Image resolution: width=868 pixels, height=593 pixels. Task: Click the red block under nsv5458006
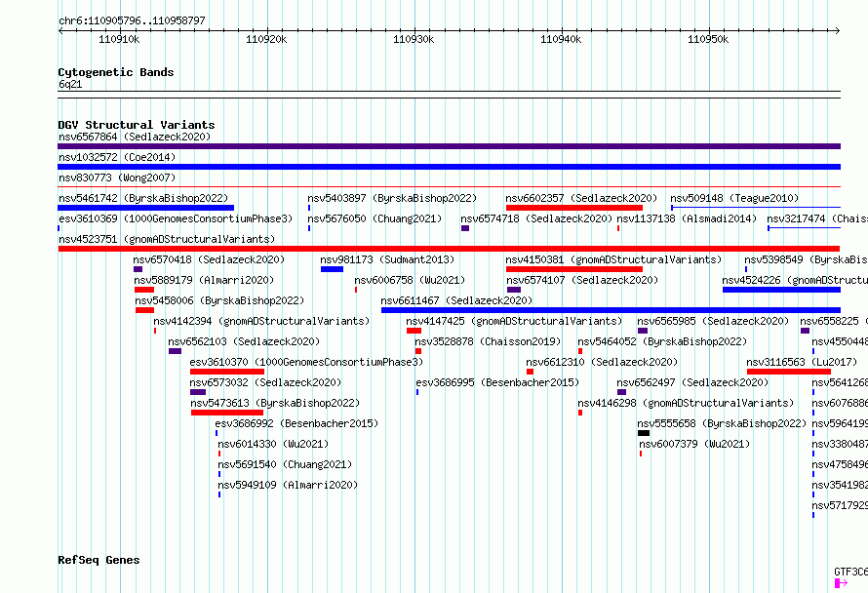(x=144, y=310)
